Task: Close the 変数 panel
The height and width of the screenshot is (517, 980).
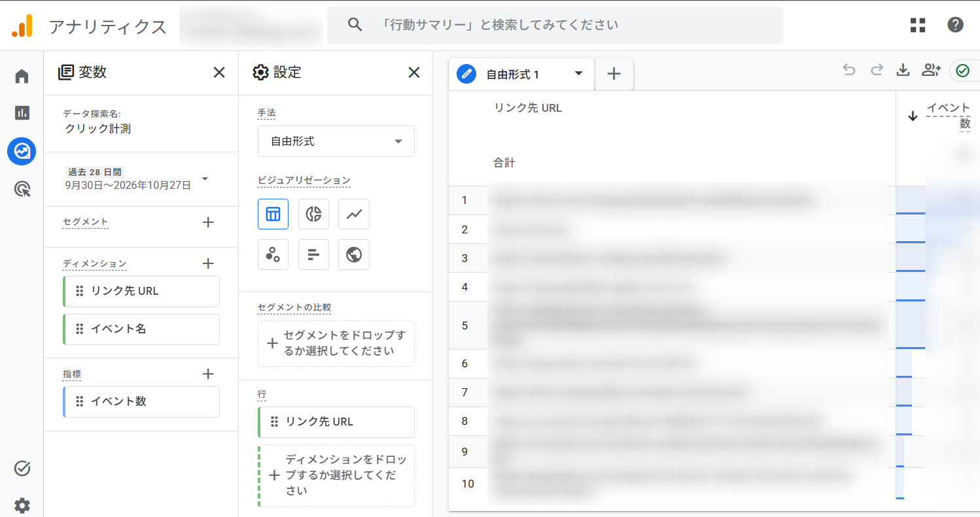Action: pyautogui.click(x=219, y=73)
